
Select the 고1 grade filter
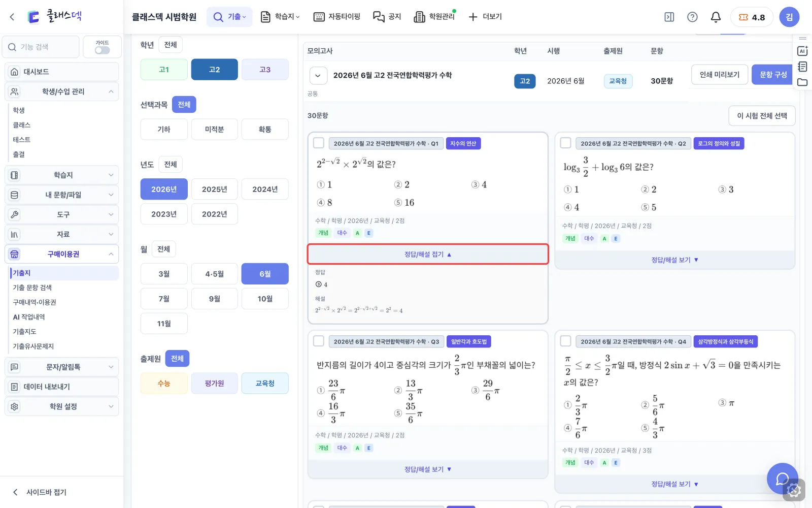[x=164, y=70]
